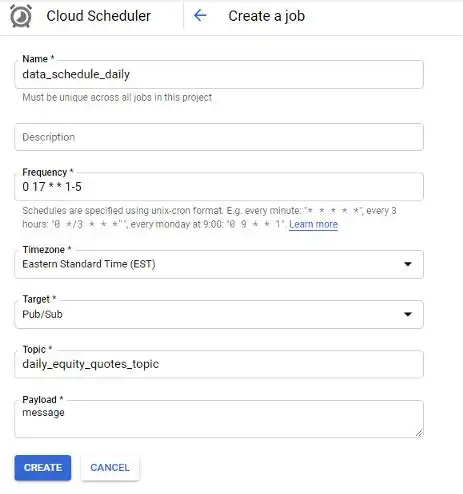
Task: Click the blue CREATE button
Action: [43, 468]
